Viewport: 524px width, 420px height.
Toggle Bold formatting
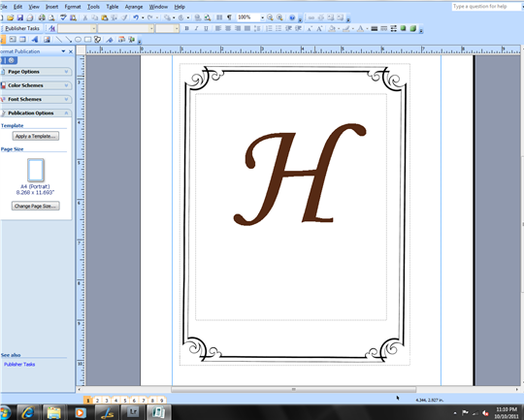[187, 29]
